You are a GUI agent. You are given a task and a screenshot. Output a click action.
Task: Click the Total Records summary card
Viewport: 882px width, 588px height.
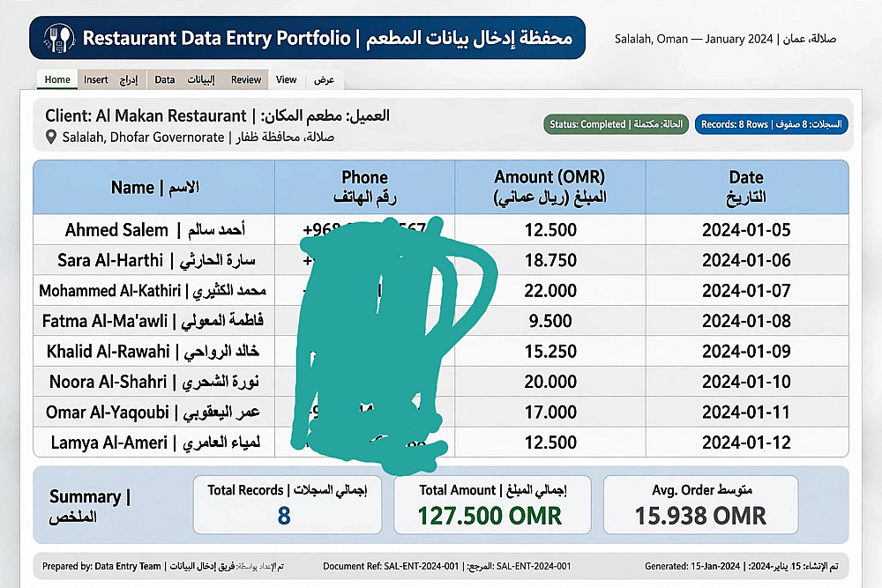click(x=288, y=505)
